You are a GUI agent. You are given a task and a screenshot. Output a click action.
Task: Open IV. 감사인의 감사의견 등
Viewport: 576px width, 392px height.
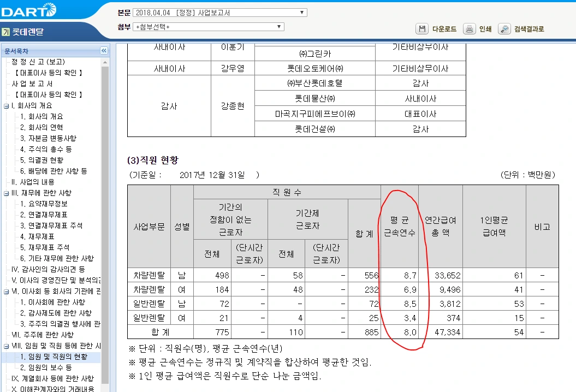coord(48,269)
